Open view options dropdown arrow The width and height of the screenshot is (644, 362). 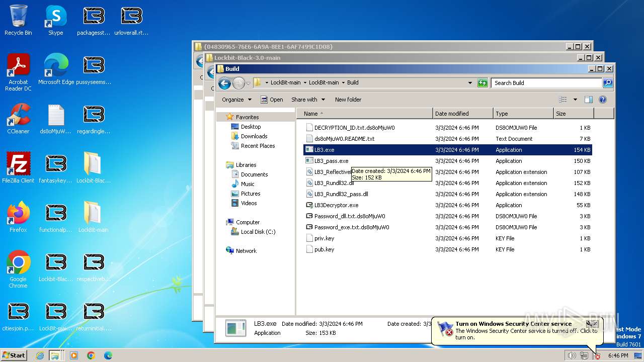point(575,100)
